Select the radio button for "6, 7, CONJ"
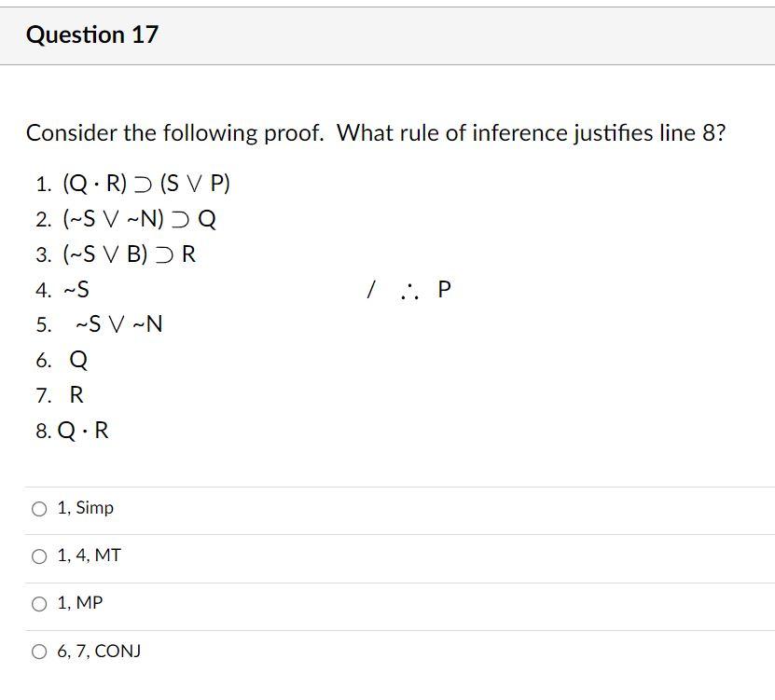This screenshot has height=700, width=775. 39,651
